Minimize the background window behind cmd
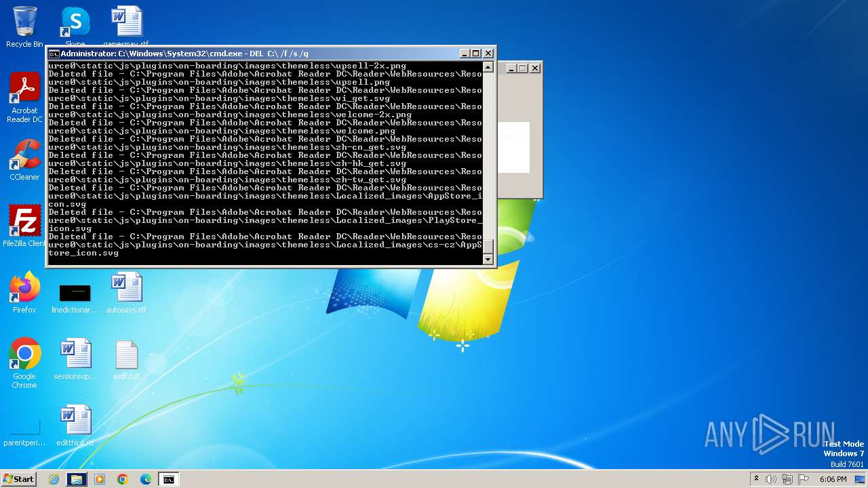 (x=511, y=68)
